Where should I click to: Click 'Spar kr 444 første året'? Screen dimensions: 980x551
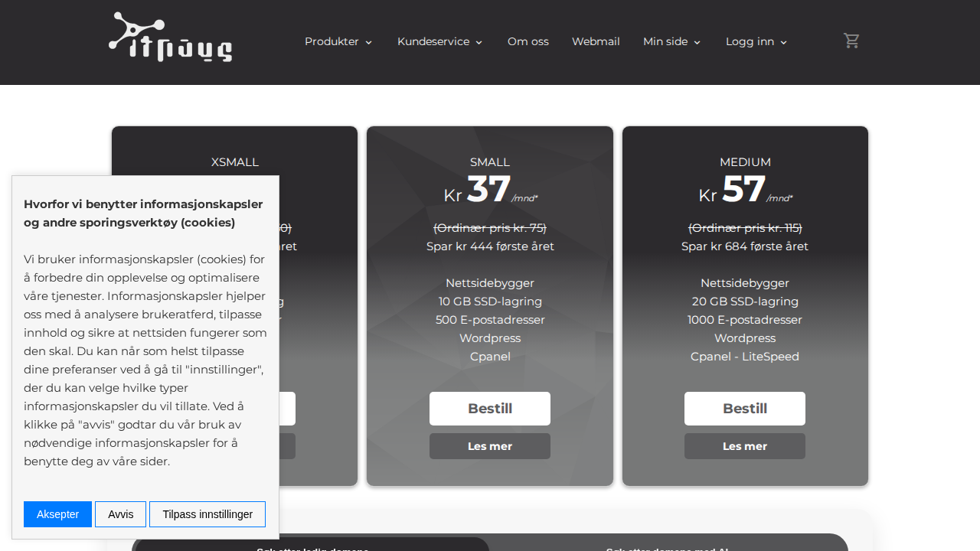pos(490,246)
